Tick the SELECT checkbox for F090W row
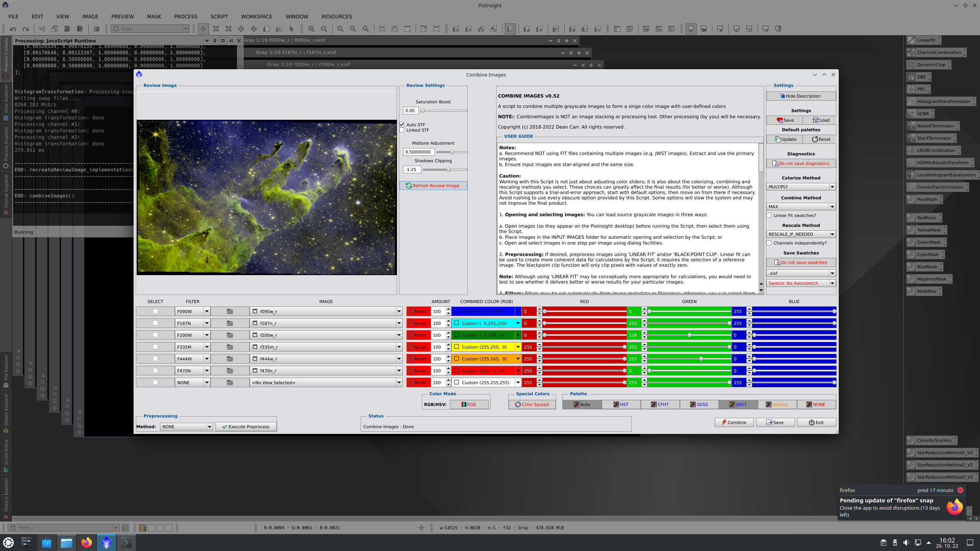980x551 pixels. click(x=155, y=311)
